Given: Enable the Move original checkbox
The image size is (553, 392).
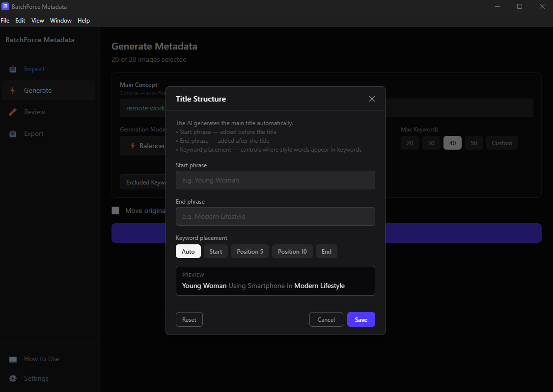Looking at the screenshot, I should [115, 210].
